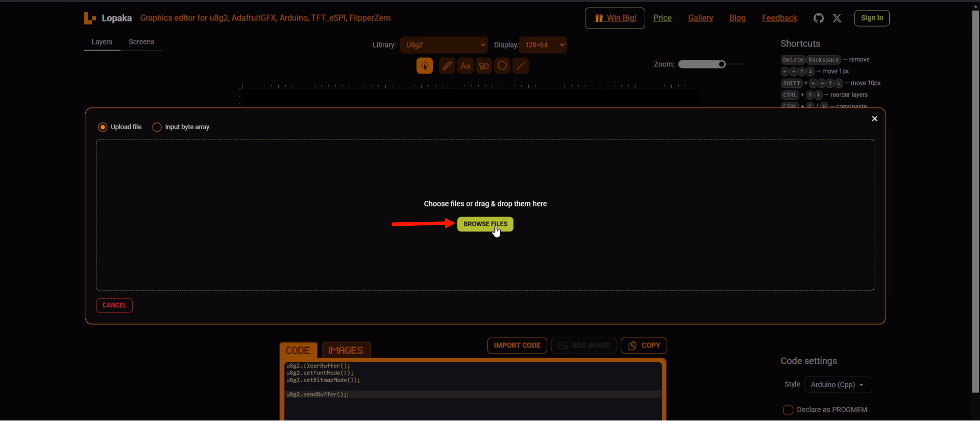Screen dimensions: 980x421
Task: Select the Upload file radio option
Action: click(x=103, y=127)
